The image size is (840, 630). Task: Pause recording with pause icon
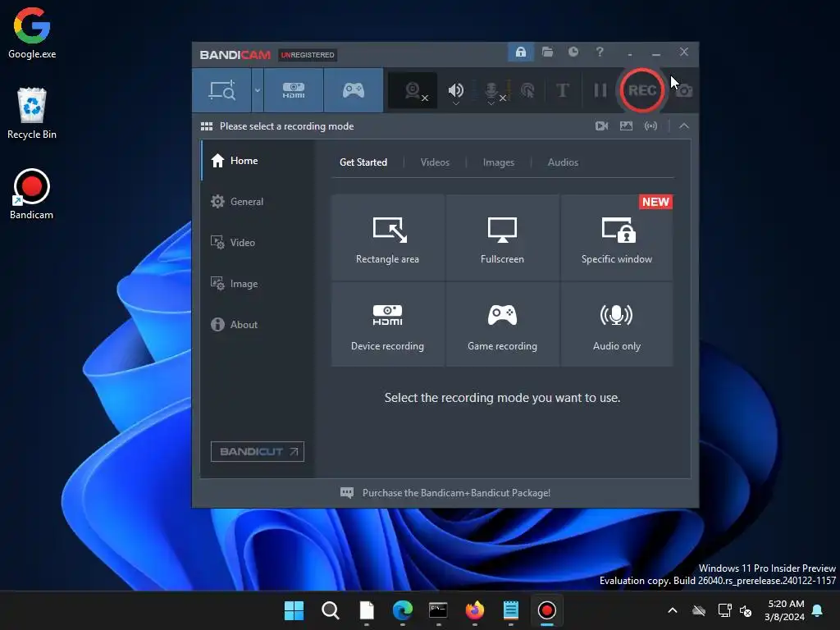600,90
